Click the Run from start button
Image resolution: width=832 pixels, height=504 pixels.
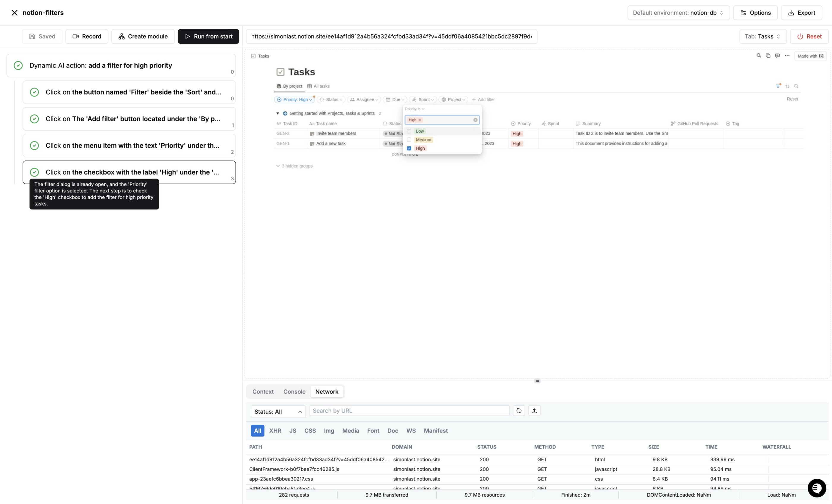(x=208, y=37)
